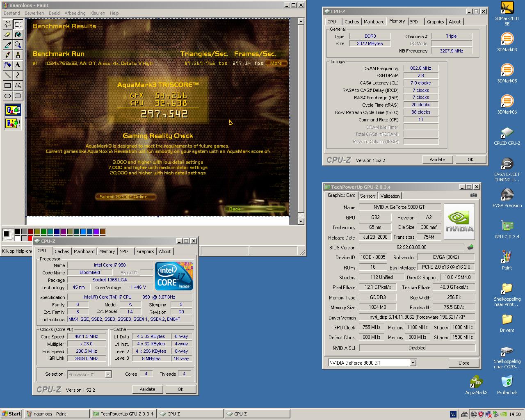This screenshot has width=525, height=420.
Task: Open 3DMark2001 SE desktop shortcut
Action: point(507,14)
